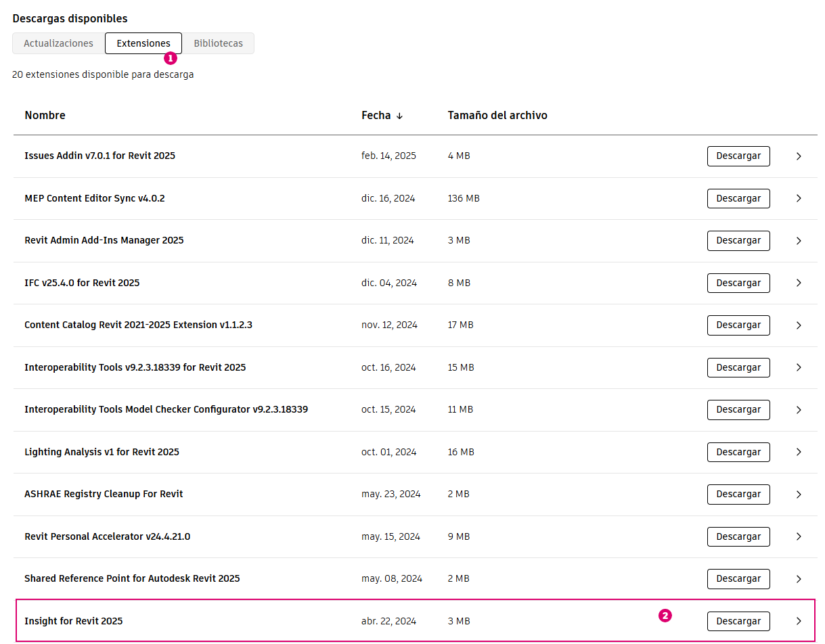Click the date feb. 14, 2025
Screen dimensions: 825x644
(388, 156)
